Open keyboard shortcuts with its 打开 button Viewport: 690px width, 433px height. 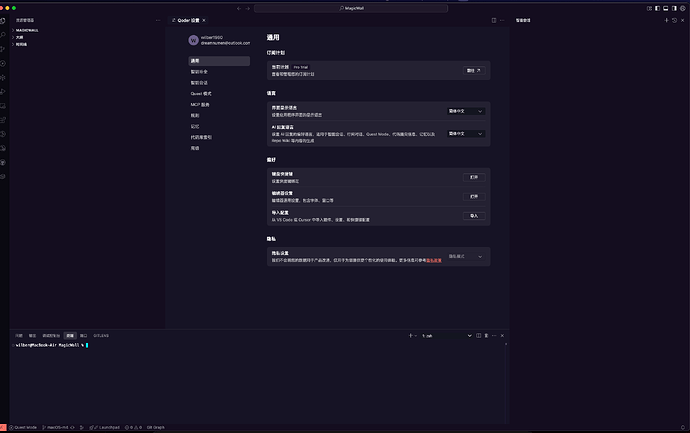[474, 177]
